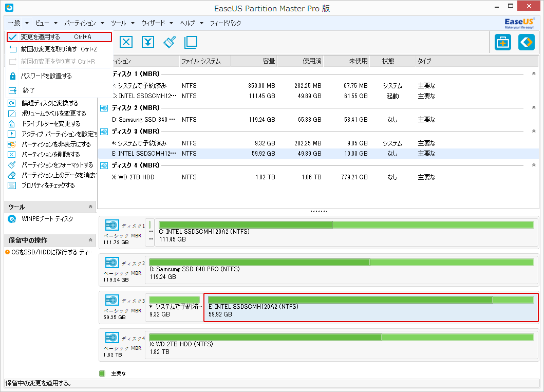Click disk icon beside ディスク 4 (MBR) heading
Image resolution: width=544 pixels, height=392 pixels.
coord(104,165)
